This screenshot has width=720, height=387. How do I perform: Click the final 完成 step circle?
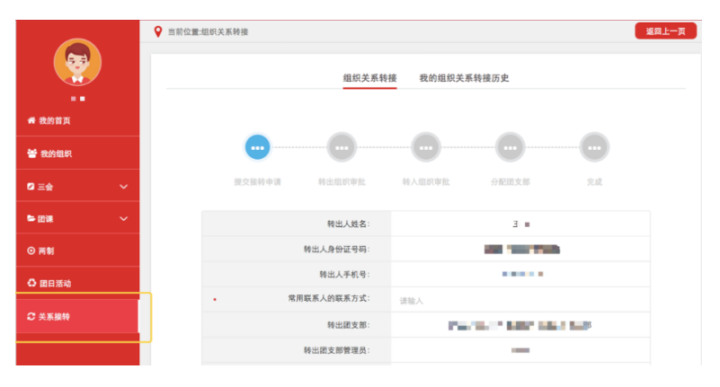[x=594, y=147]
